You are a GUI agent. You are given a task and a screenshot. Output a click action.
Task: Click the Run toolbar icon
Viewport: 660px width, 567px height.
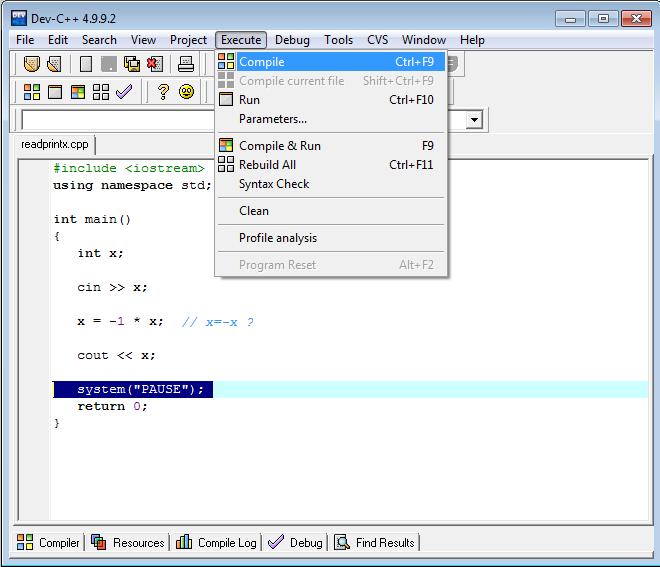click(x=55, y=92)
